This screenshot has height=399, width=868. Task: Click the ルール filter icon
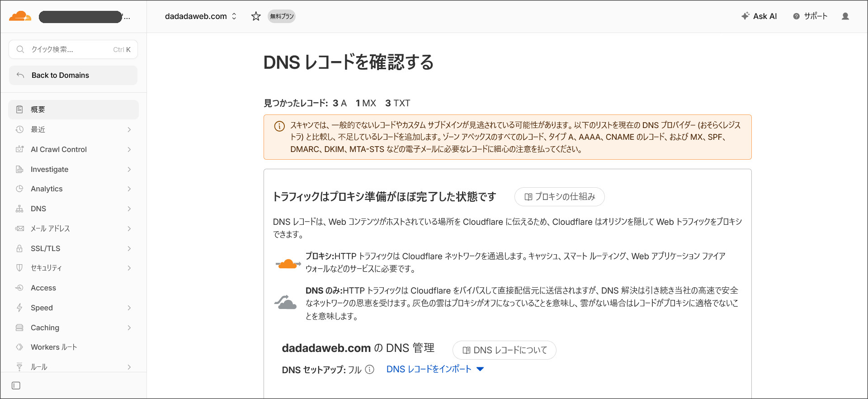pyautogui.click(x=19, y=366)
